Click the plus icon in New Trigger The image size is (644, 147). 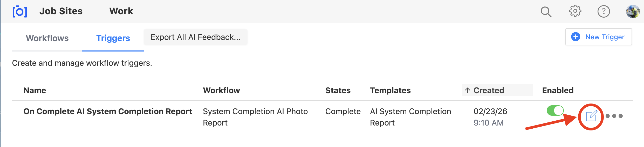pyautogui.click(x=576, y=37)
